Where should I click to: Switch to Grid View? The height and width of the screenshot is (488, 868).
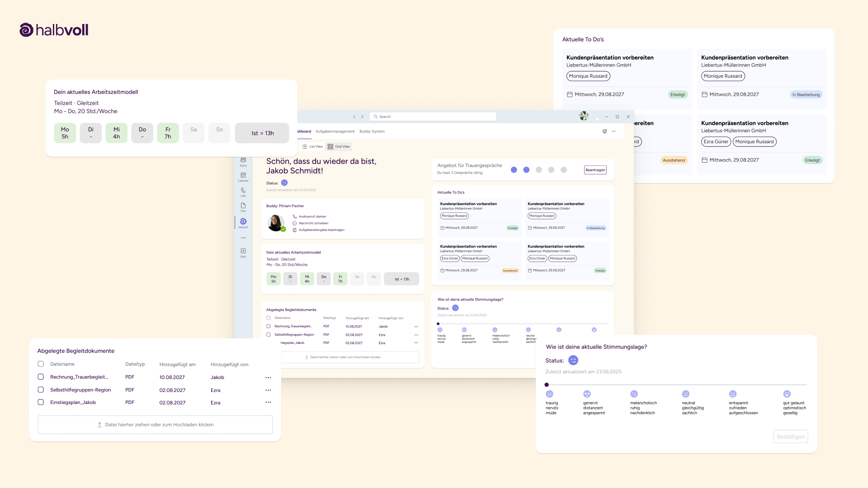[x=339, y=146]
